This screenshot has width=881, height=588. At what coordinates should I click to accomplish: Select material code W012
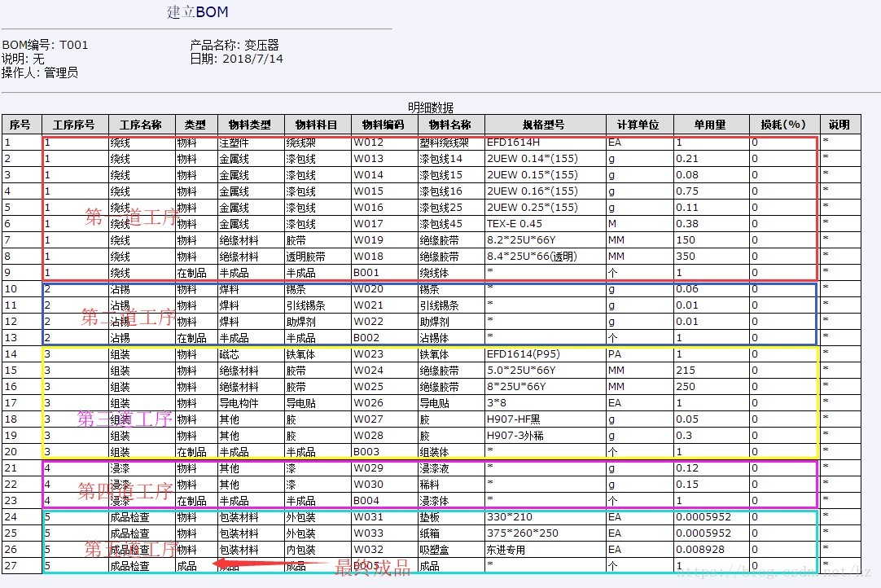(369, 143)
